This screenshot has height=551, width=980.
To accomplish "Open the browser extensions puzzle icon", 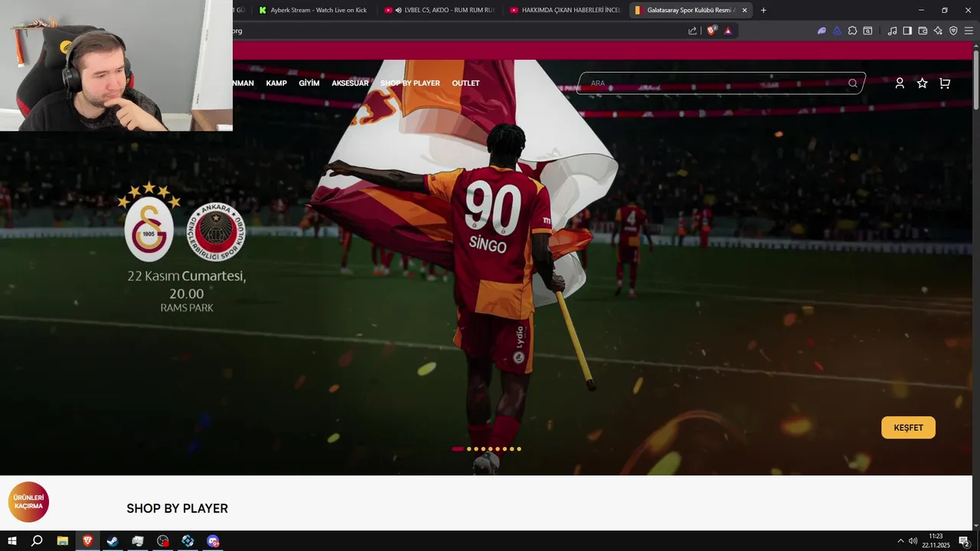I will point(852,31).
